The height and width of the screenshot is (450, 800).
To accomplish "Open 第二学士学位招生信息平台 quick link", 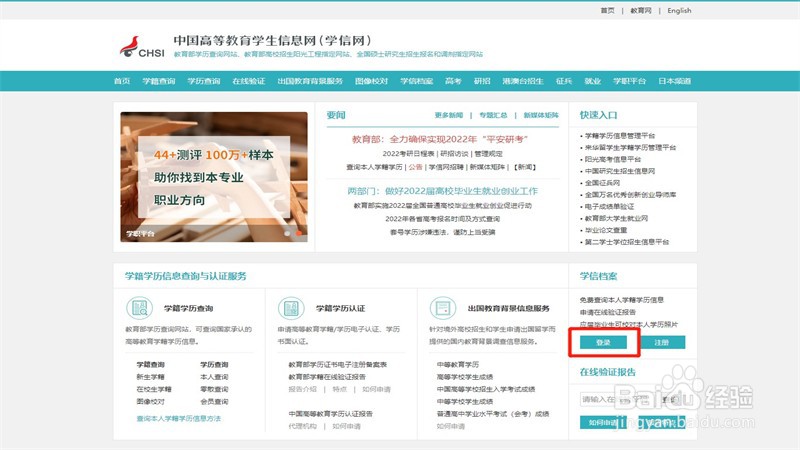I will pos(627,242).
